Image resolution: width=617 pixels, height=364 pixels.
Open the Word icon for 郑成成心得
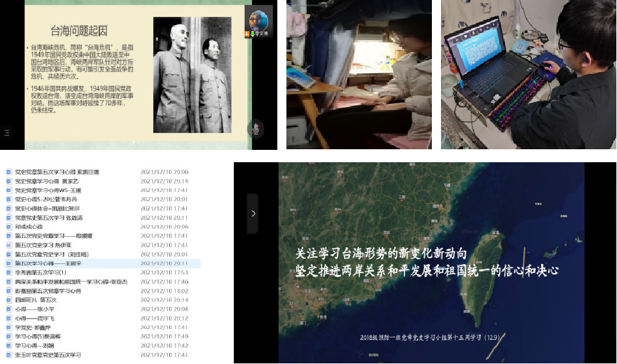tap(8, 227)
